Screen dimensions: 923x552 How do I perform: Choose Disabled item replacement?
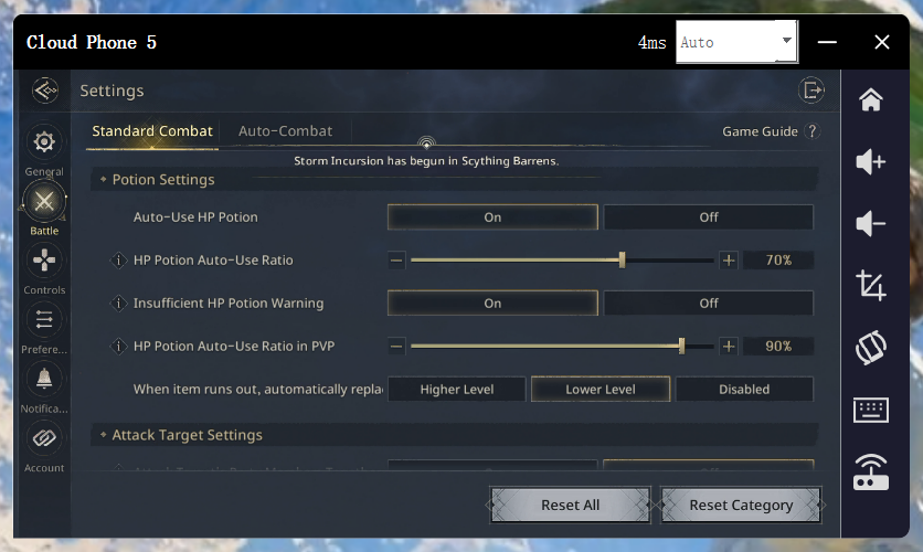(x=745, y=389)
